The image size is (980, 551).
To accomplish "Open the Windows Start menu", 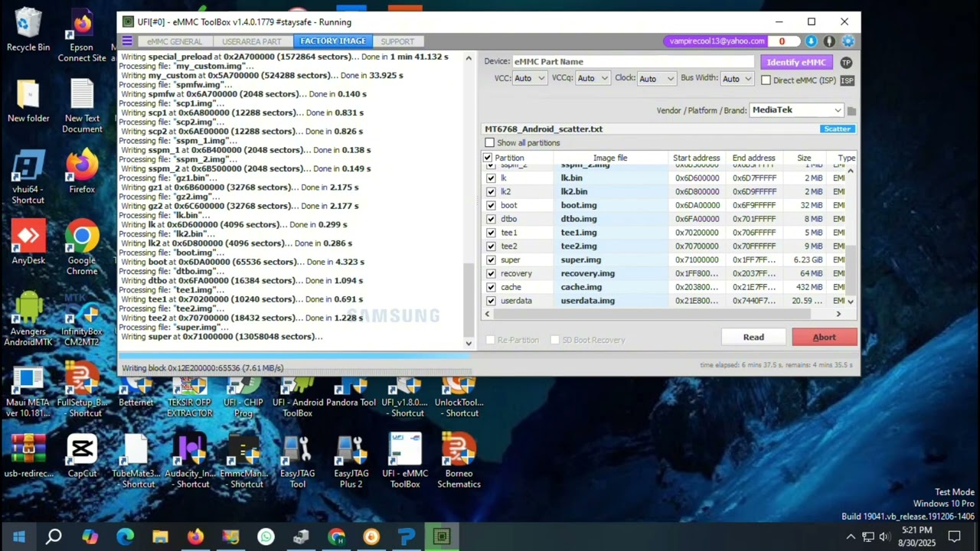I will [18, 536].
